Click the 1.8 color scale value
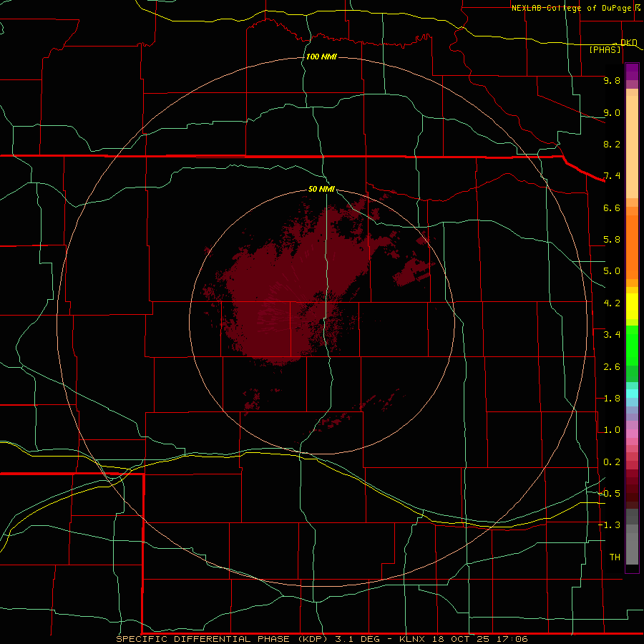644x644 pixels. 612,399
